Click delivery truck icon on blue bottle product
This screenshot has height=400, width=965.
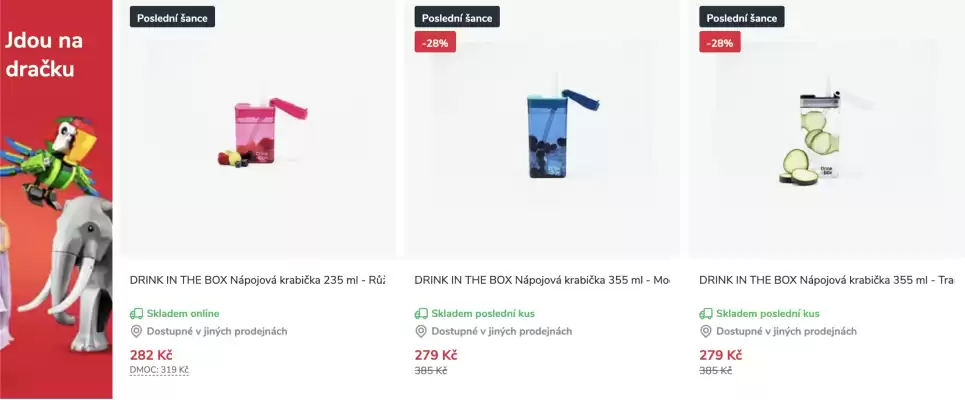point(421,314)
